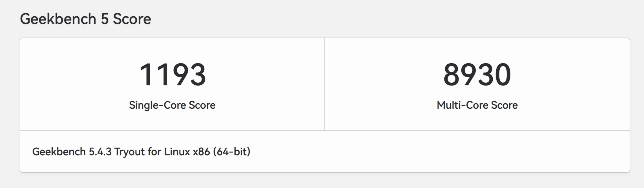Click the word Score in the heading
Viewport: 644px width, 188px height.
pos(132,19)
